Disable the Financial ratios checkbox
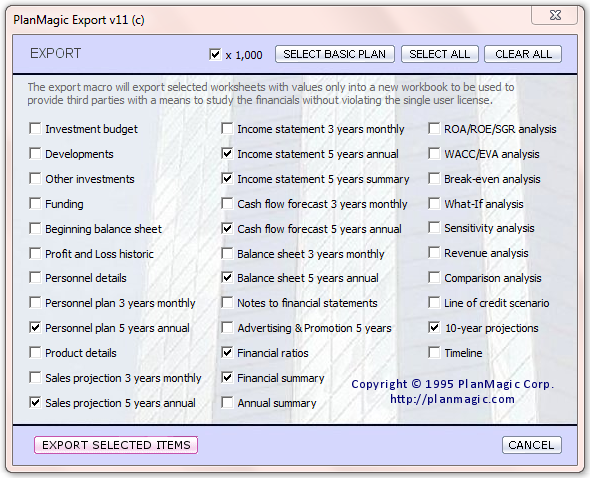Viewport: 590px width, 478px height. coord(227,353)
